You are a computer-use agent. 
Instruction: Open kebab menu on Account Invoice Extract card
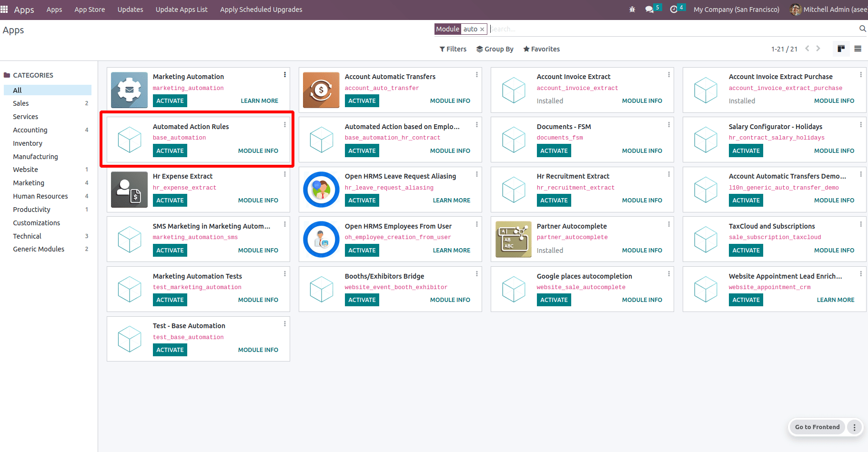coord(669,75)
